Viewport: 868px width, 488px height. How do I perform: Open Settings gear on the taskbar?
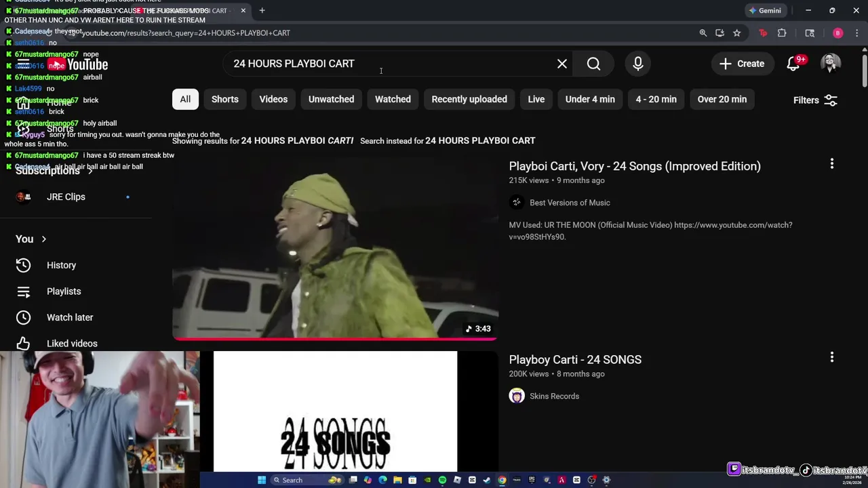click(x=606, y=480)
